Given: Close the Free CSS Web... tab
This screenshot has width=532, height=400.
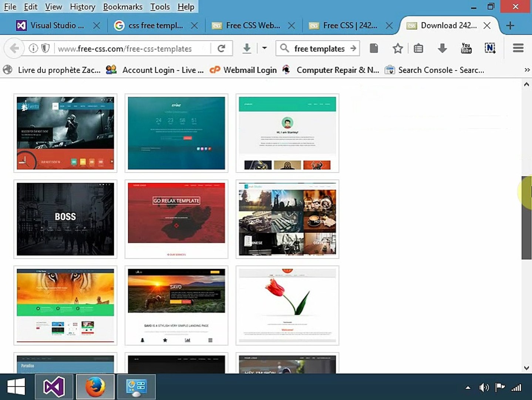Looking at the screenshot, I should click(x=292, y=26).
